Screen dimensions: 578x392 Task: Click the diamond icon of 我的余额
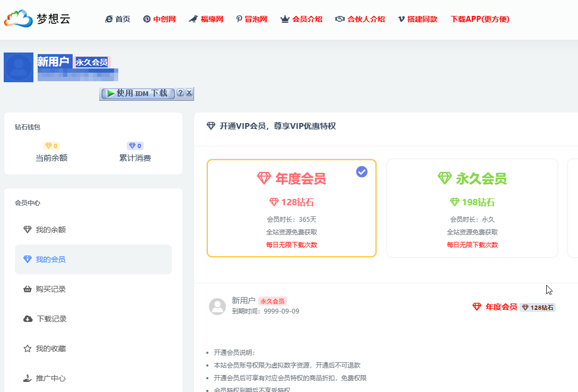pyautogui.click(x=28, y=230)
